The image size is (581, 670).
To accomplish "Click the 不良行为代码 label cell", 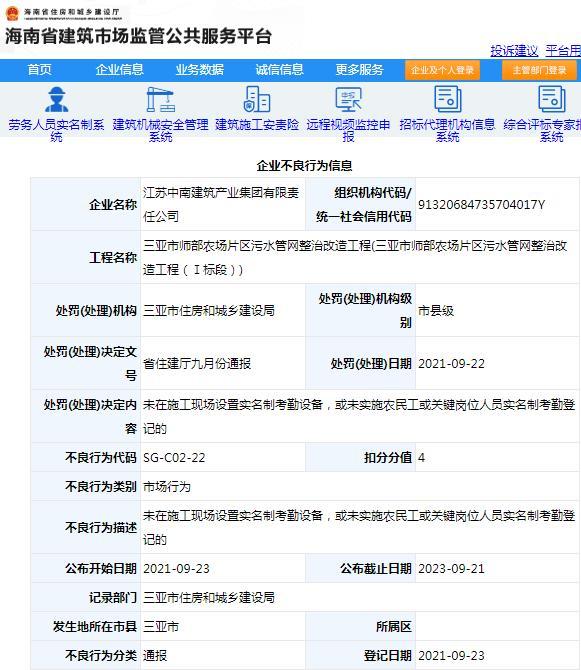I will 86,458.
